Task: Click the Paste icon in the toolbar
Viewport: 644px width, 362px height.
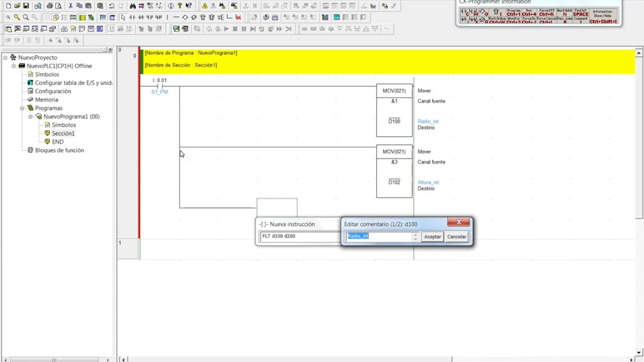Action: pos(88,6)
